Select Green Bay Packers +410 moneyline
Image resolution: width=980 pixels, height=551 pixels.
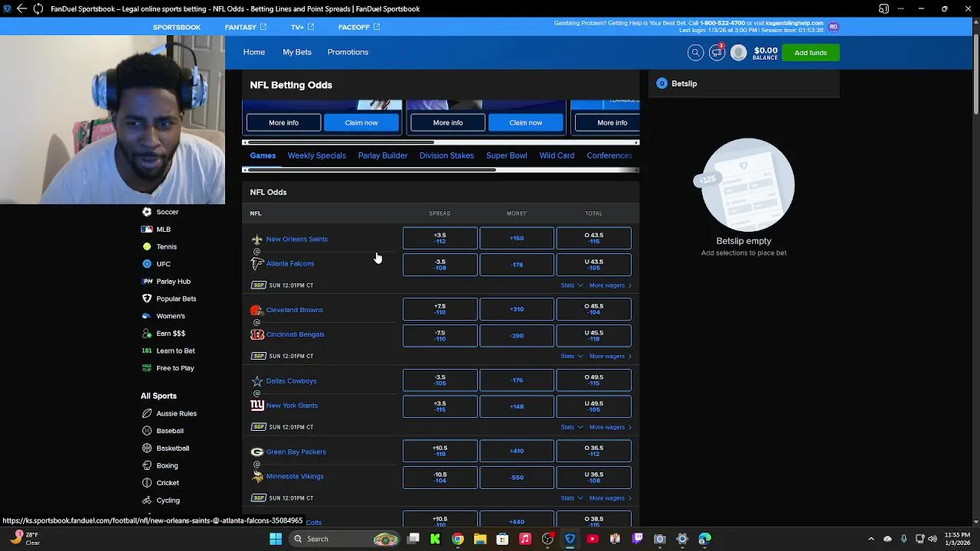coord(517,451)
